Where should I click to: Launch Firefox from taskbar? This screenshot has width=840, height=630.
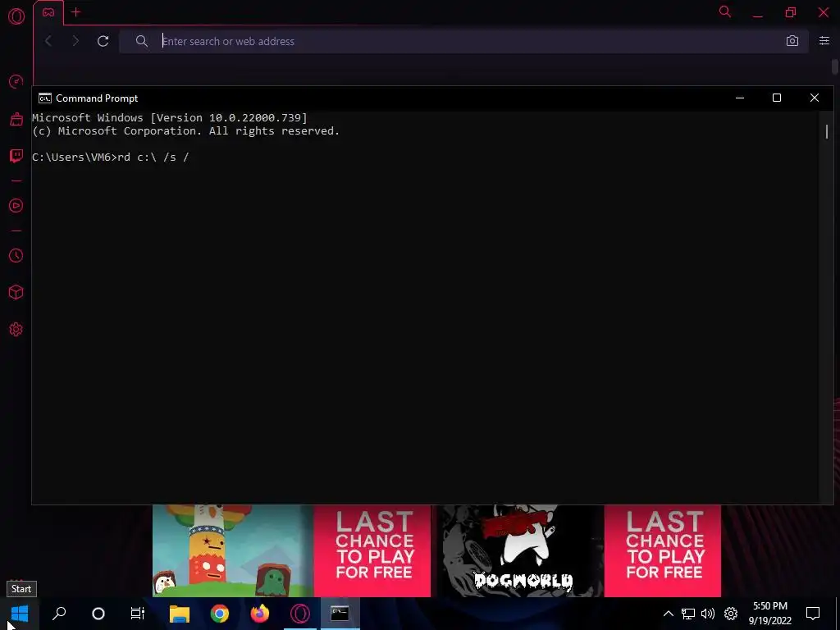click(260, 614)
